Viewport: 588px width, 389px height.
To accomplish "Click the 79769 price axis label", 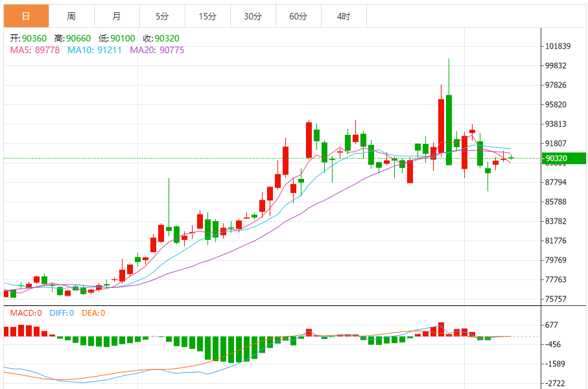I will tap(556, 260).
